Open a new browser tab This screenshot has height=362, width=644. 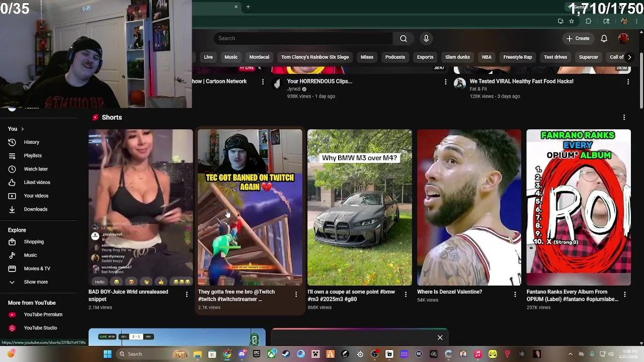tap(248, 7)
